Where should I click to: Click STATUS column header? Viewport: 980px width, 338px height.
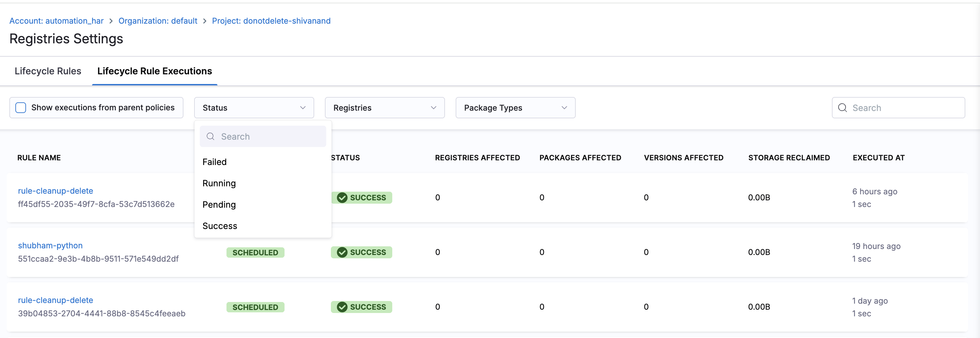346,158
